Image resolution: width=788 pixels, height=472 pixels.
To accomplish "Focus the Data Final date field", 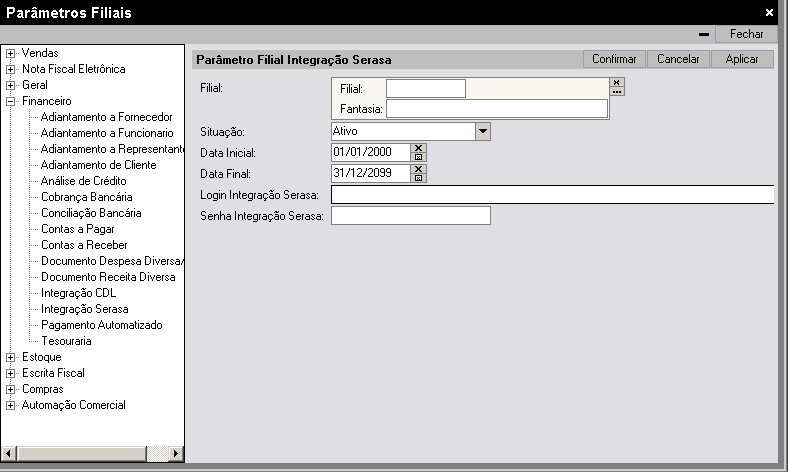I will (371, 173).
